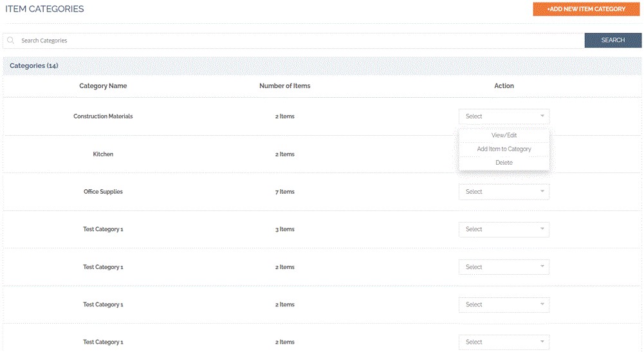This screenshot has height=352, width=644.
Task: Click the Kitchen category name
Action: [x=103, y=154]
